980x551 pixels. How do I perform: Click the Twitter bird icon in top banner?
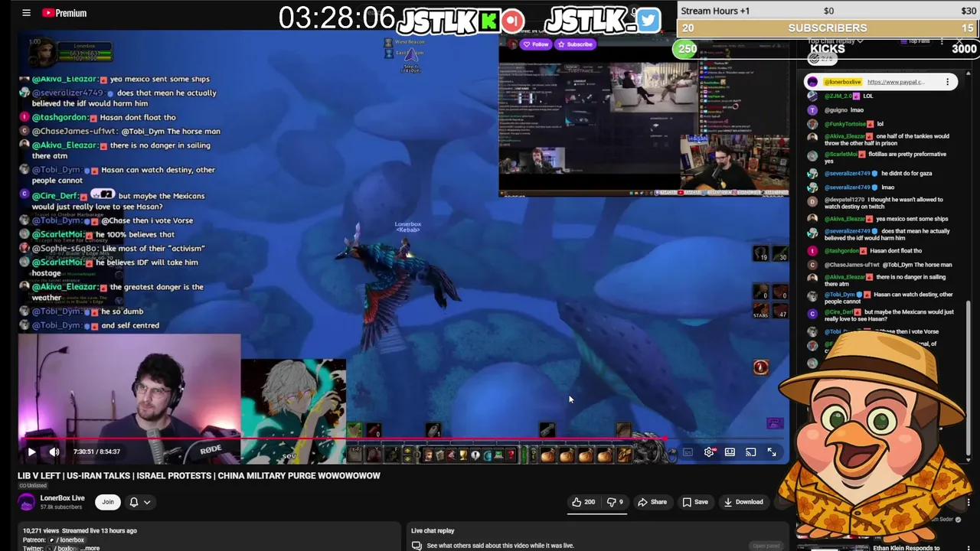[x=648, y=20]
